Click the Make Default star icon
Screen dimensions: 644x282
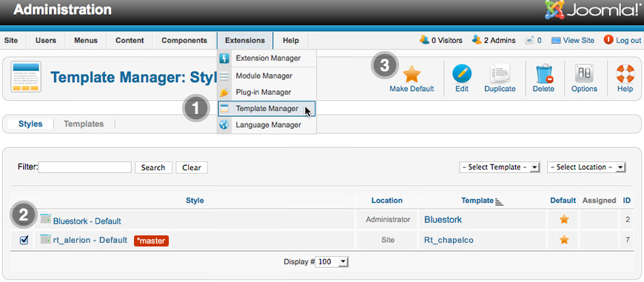tap(412, 74)
